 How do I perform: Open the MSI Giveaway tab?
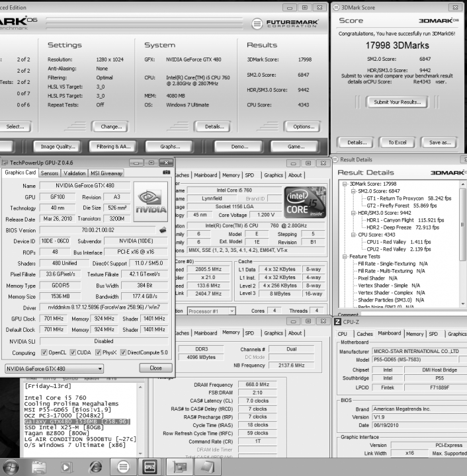(x=106, y=173)
